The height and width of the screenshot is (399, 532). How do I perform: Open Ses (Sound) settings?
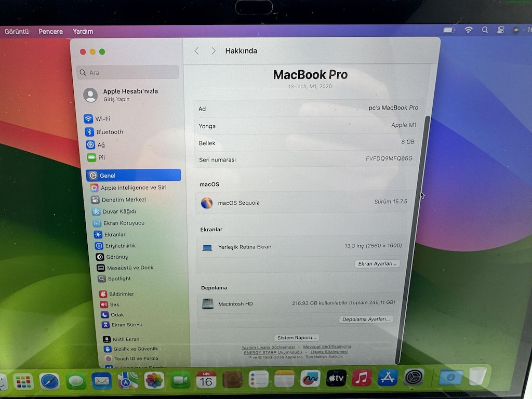110,304
